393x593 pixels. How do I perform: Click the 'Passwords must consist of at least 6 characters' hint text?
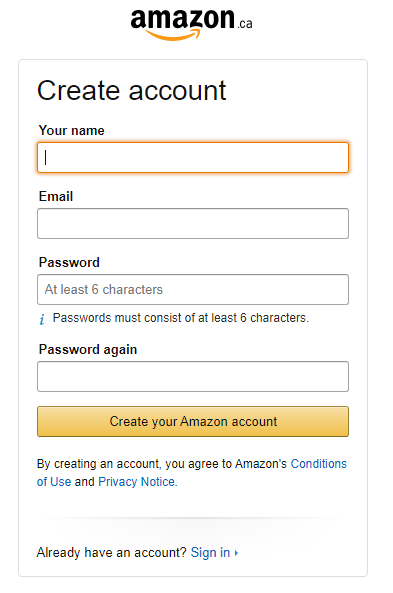coord(180,318)
